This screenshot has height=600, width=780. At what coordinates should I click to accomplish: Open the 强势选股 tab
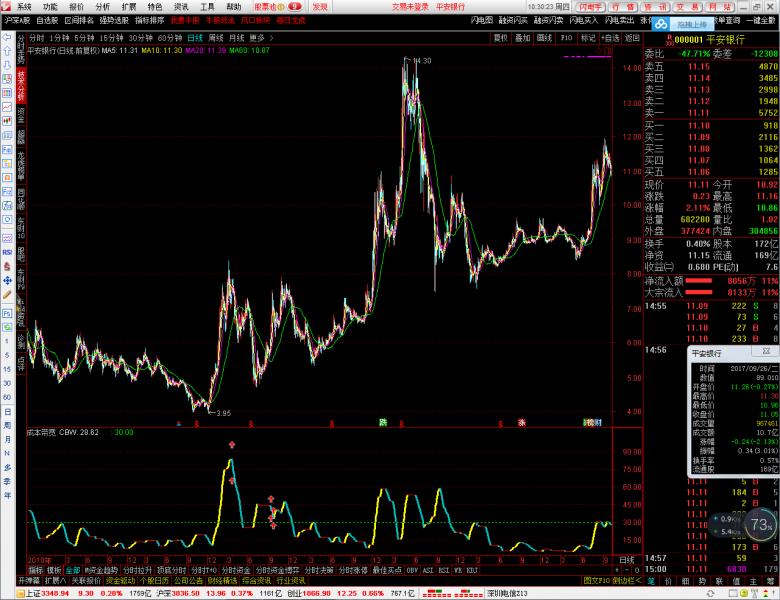point(114,20)
